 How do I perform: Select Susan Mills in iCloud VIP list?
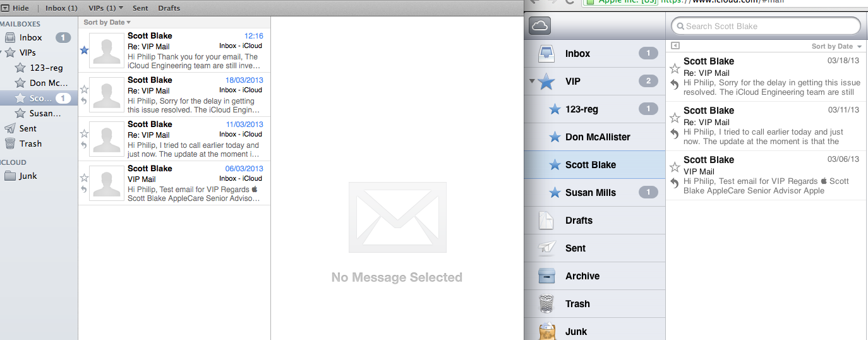pyautogui.click(x=594, y=193)
